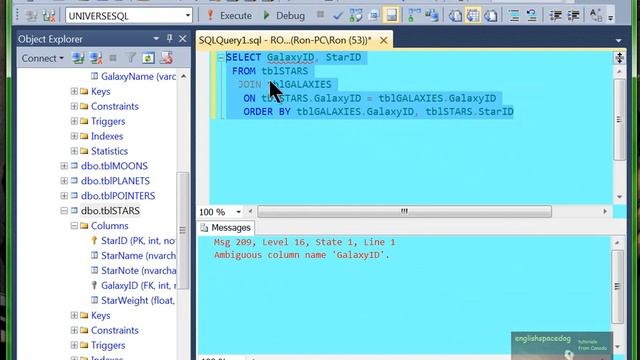Image resolution: width=640 pixels, height=360 pixels.
Task: Toggle auto-hide pin on Object Explorer
Action: (169, 39)
